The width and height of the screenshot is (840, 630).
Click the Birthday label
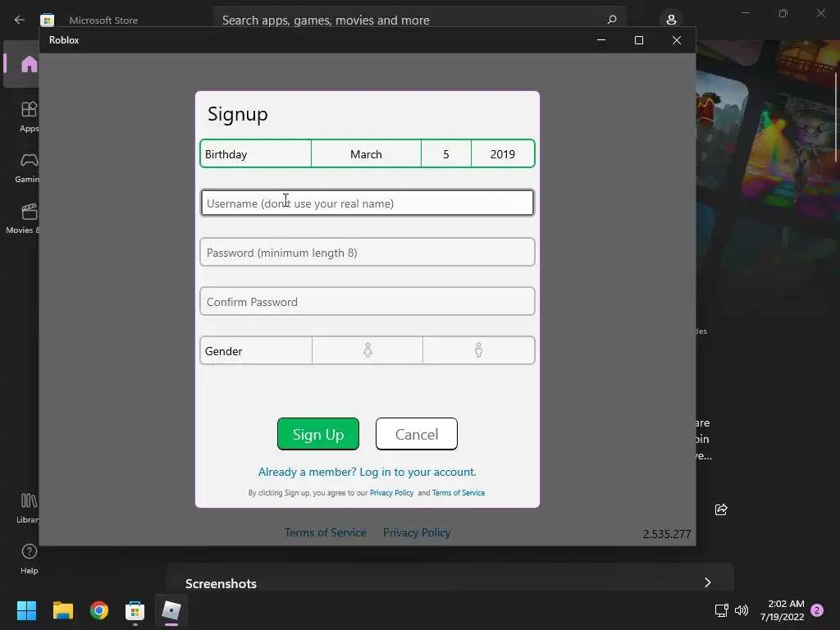(226, 154)
